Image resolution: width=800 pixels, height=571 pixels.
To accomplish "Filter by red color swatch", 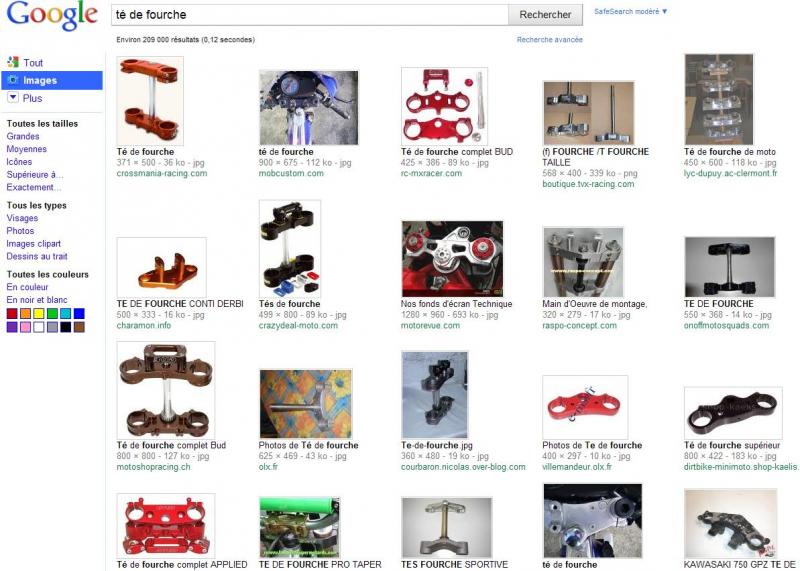I will click(x=12, y=313).
